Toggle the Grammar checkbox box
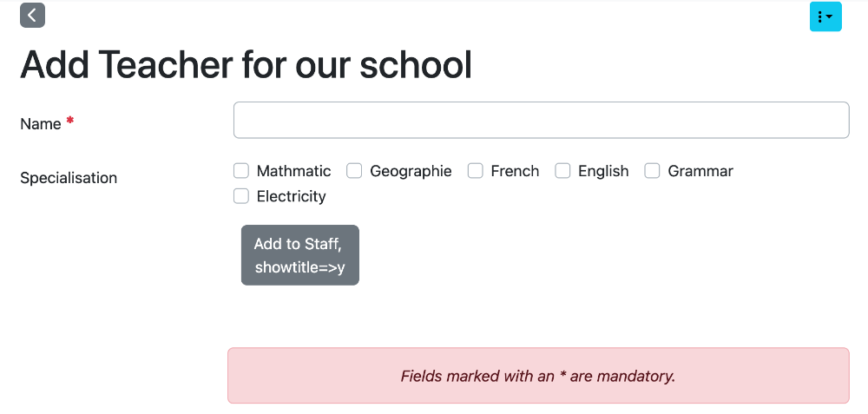 point(652,171)
